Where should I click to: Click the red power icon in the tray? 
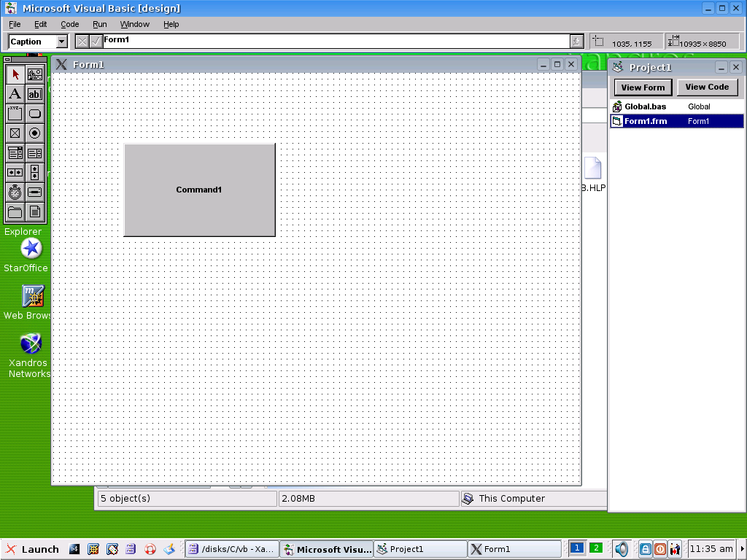[659, 549]
